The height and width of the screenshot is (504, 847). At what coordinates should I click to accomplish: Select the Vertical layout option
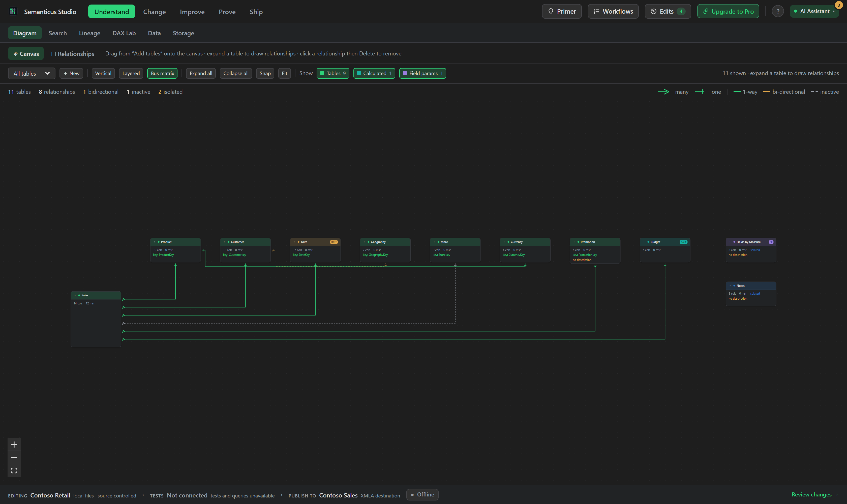103,73
